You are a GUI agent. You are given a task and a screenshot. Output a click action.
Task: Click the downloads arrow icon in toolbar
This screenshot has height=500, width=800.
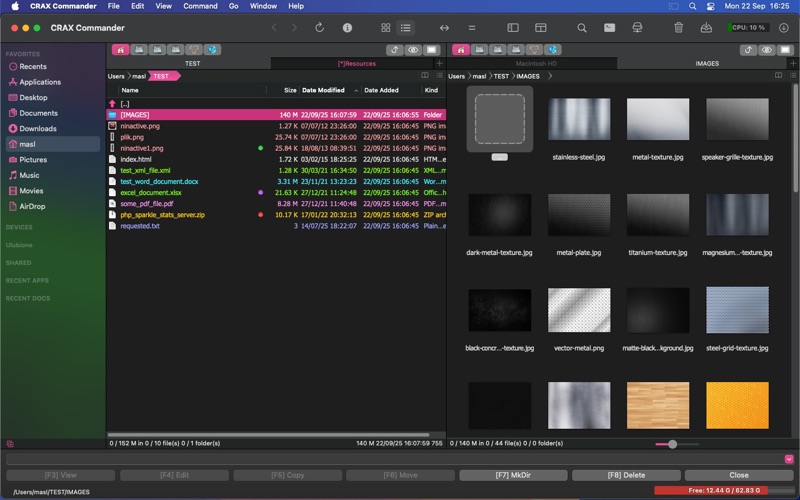click(783, 28)
